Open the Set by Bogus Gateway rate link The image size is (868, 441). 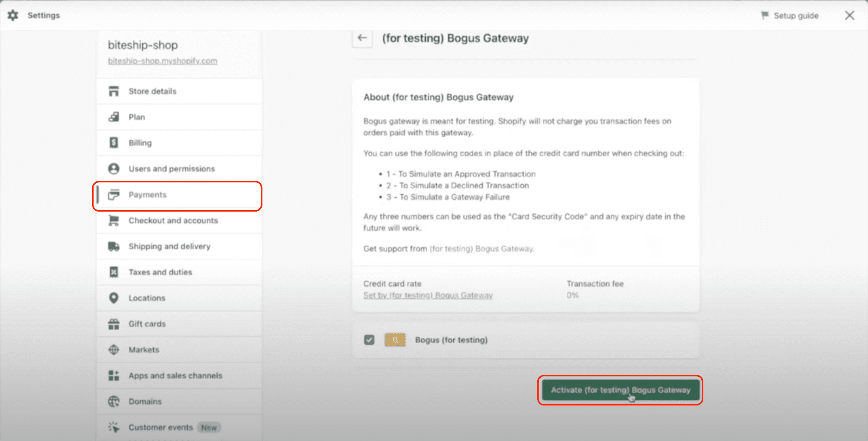428,295
